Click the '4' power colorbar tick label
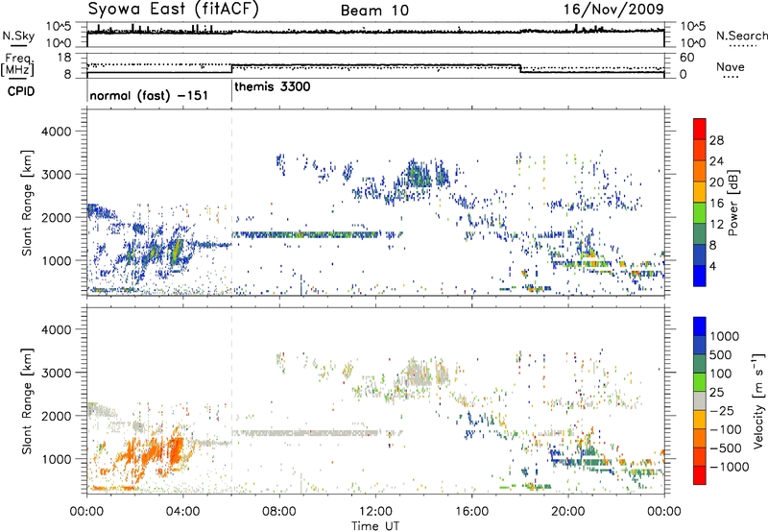Image resolution: width=768 pixels, height=532 pixels. (713, 267)
